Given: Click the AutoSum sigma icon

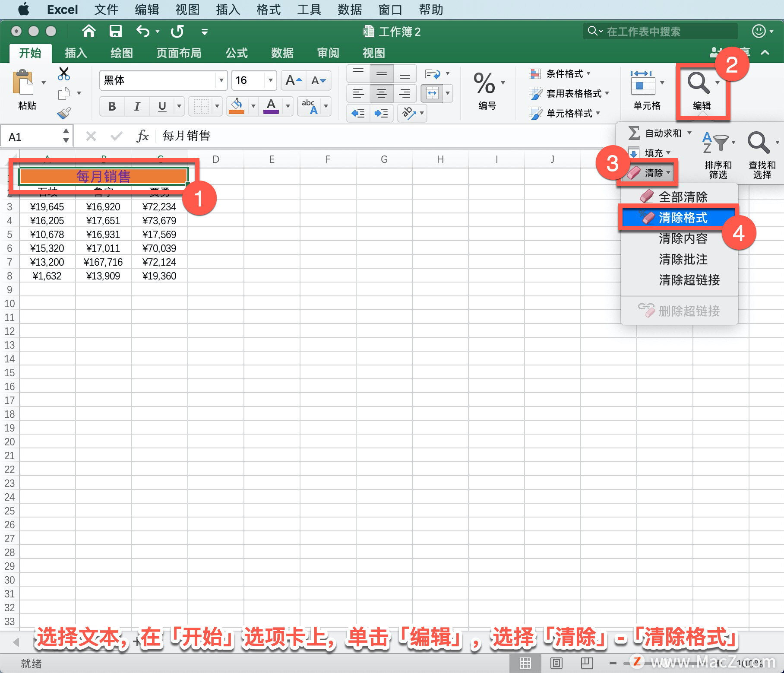Looking at the screenshot, I should (x=634, y=133).
